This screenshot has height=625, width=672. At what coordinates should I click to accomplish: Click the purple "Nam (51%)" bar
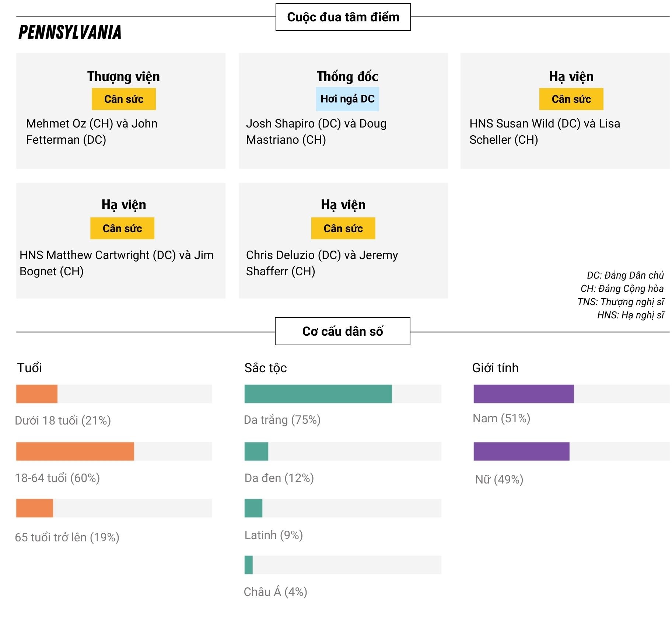click(x=524, y=394)
